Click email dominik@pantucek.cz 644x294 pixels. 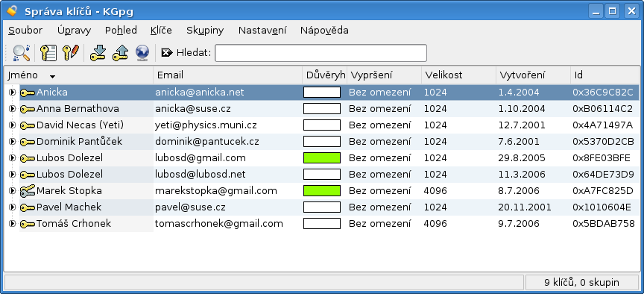[x=207, y=142]
